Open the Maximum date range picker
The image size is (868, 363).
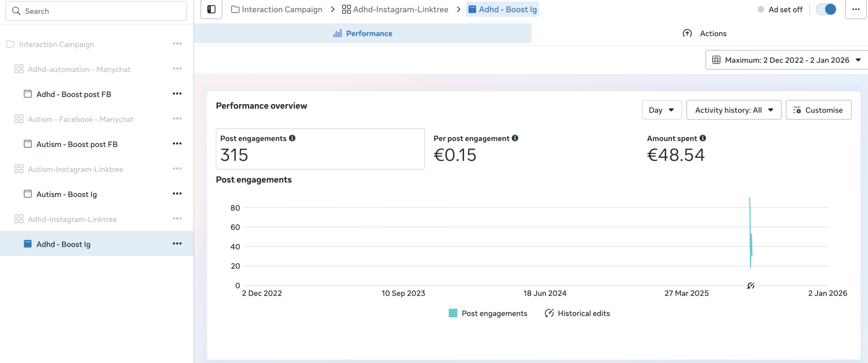(786, 60)
